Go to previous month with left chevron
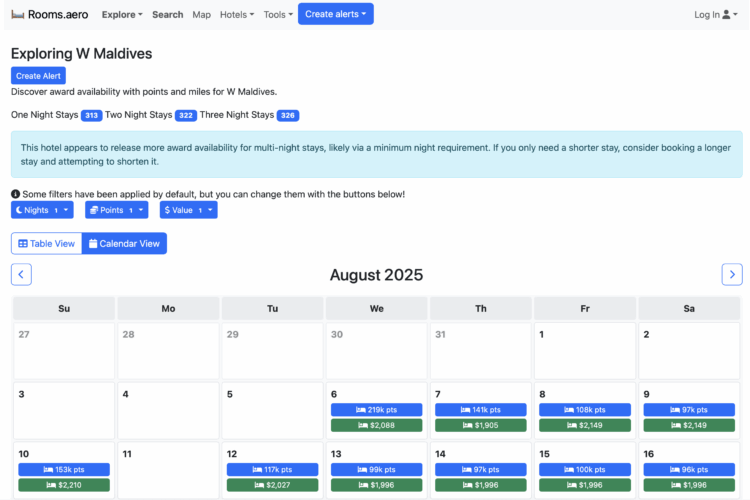 [x=21, y=274]
